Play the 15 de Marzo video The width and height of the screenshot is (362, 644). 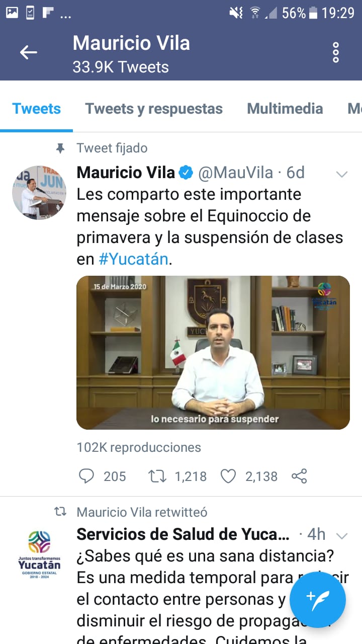click(213, 352)
